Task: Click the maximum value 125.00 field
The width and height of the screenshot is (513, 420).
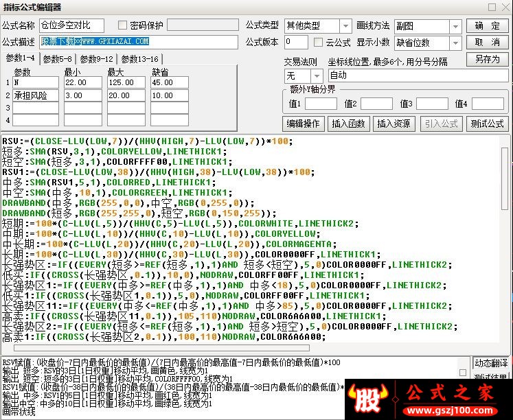Action: click(126, 82)
